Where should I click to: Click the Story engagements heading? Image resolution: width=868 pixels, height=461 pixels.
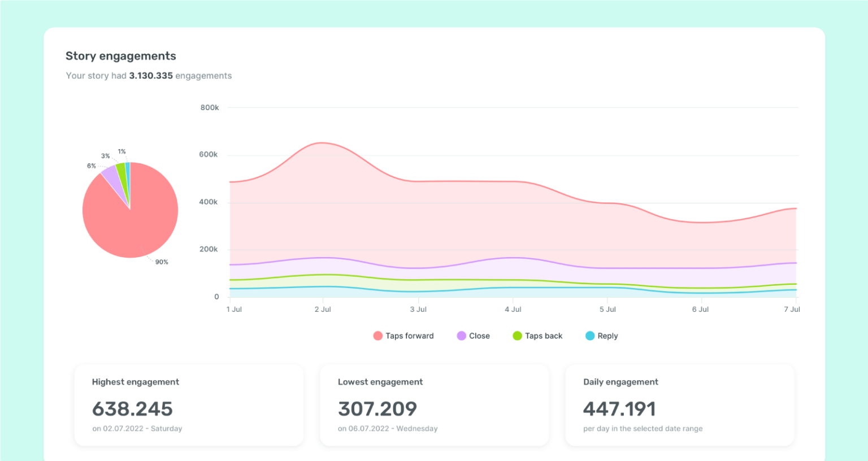(x=120, y=56)
